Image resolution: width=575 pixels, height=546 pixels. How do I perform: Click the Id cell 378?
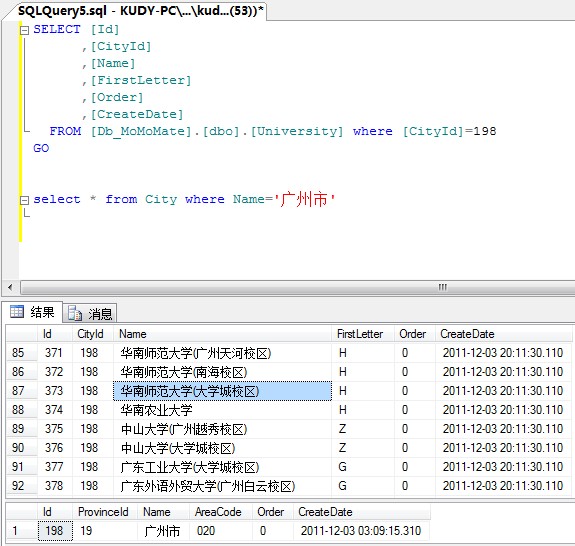[54, 486]
